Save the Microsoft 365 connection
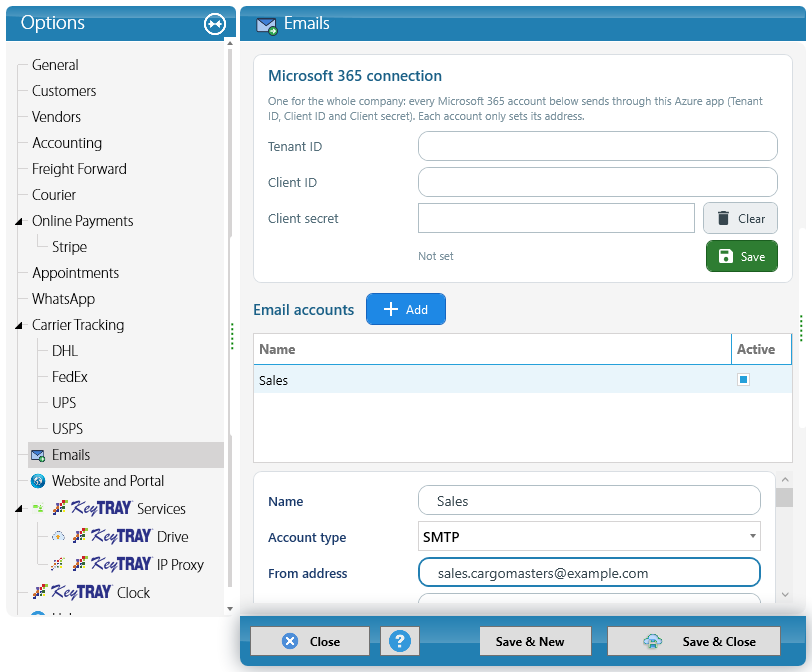The height and width of the screenshot is (672, 812). (x=742, y=256)
